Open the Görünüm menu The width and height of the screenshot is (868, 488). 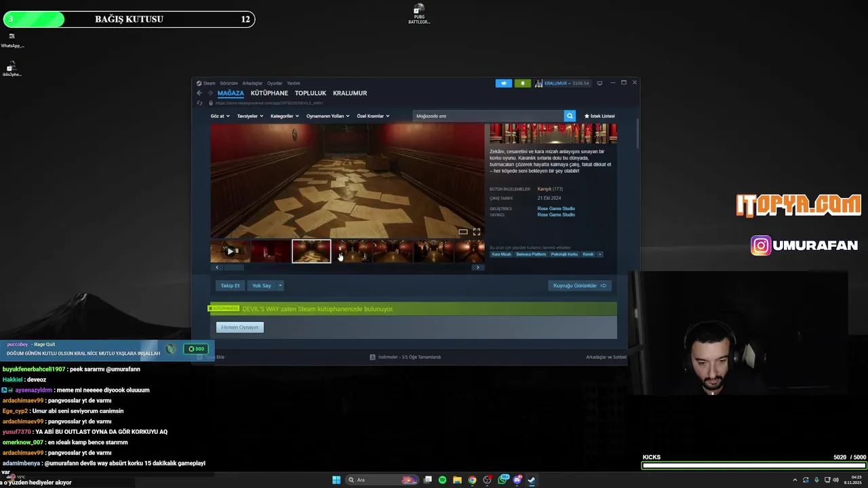[229, 83]
